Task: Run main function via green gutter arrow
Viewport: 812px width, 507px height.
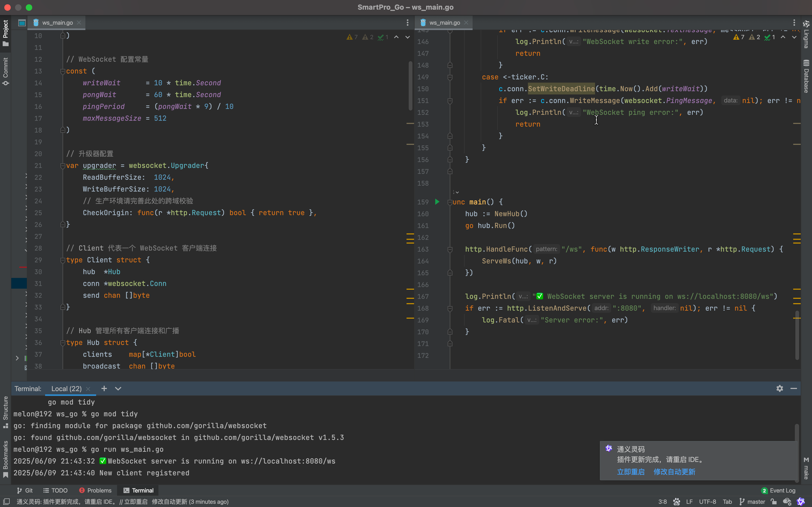Action: coord(437,202)
